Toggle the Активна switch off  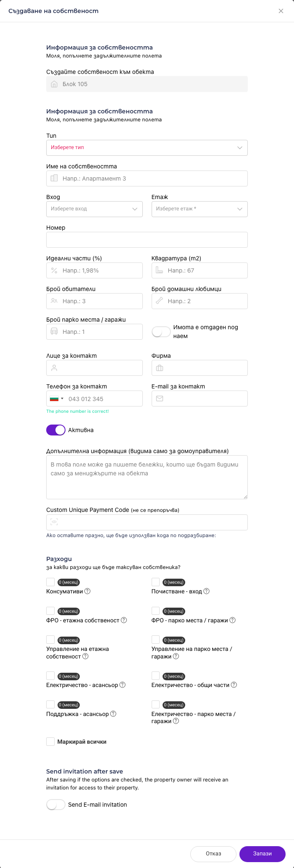coord(56,430)
